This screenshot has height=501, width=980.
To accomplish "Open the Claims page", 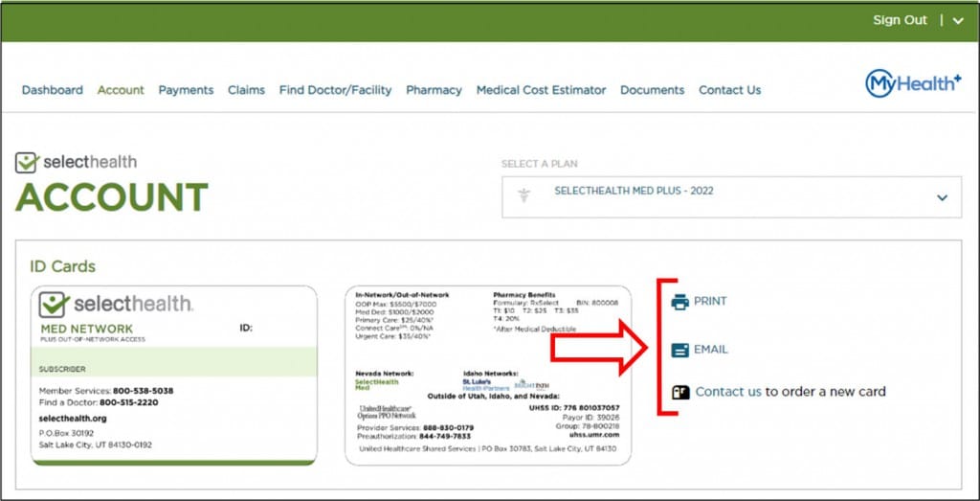I will [x=246, y=90].
